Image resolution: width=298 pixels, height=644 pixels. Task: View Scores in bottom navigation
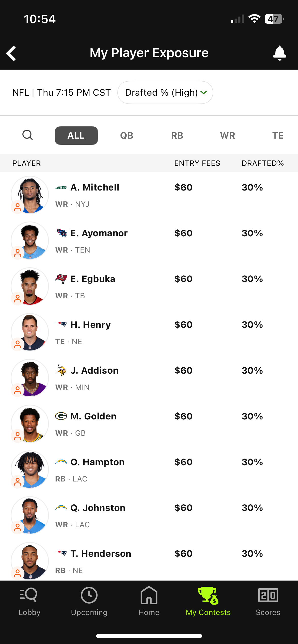268,595
